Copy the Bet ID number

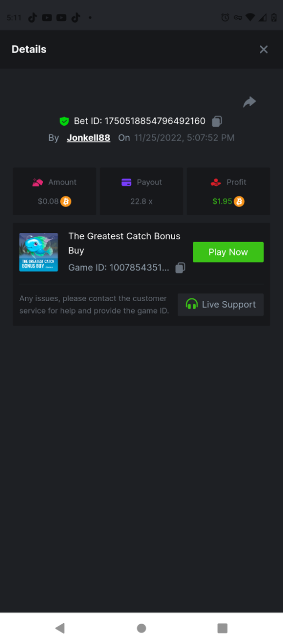216,121
